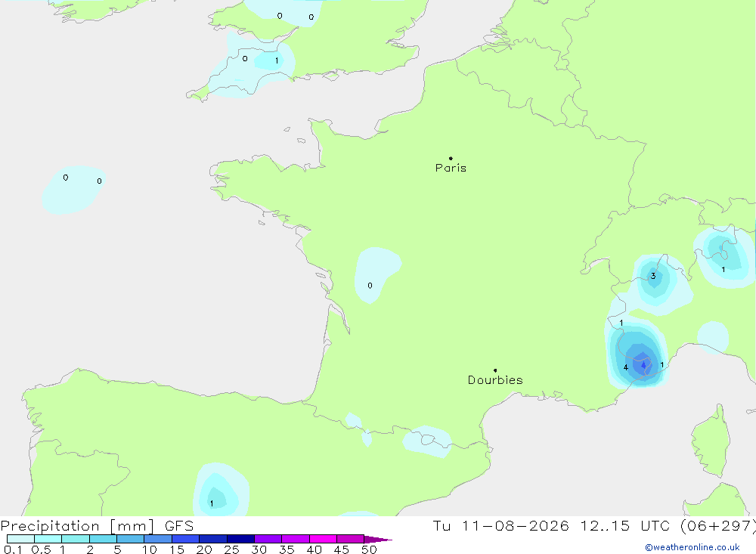756x554 pixels.
Task: Click the 0.1 mm legend color swatch
Action: coord(20,539)
